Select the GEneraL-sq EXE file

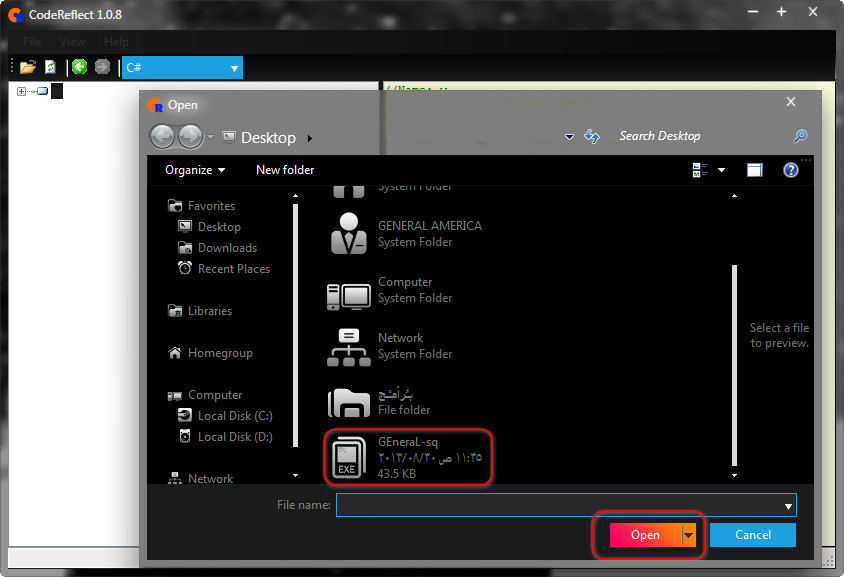(x=410, y=456)
